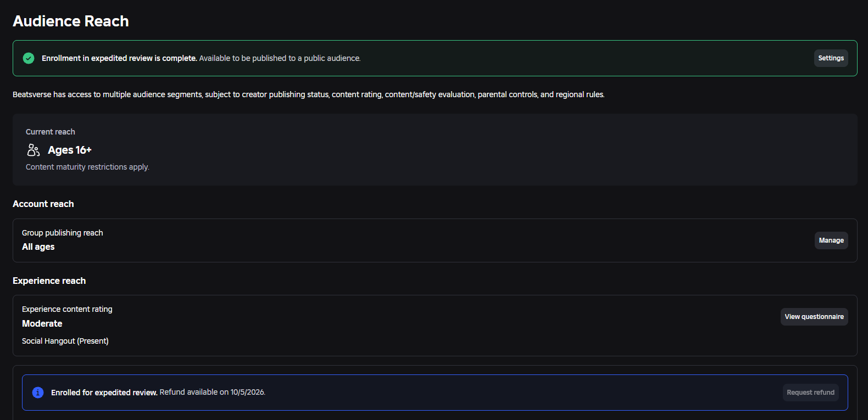Viewport: 868px width, 420px height.
Task: Click the blue info icon in expedited review notice
Action: (x=38, y=393)
